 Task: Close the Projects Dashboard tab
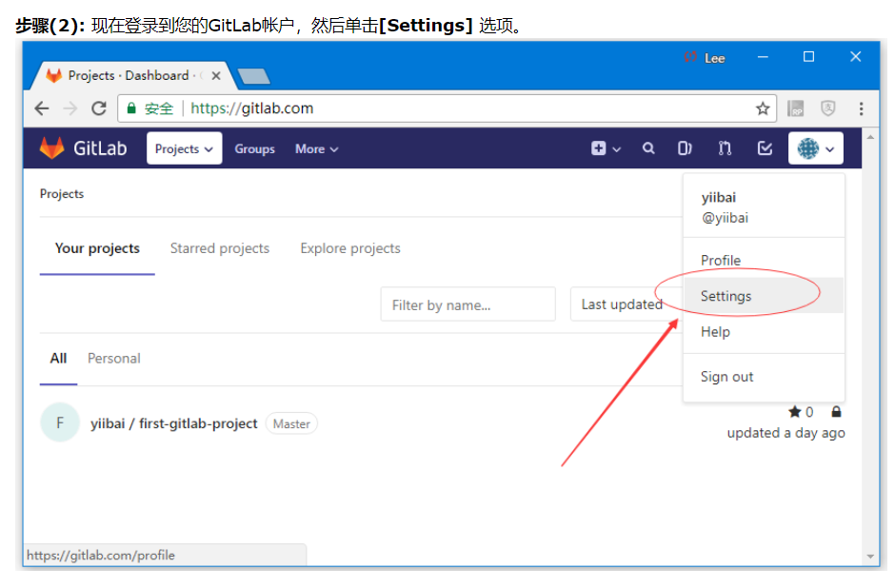[x=216, y=76]
